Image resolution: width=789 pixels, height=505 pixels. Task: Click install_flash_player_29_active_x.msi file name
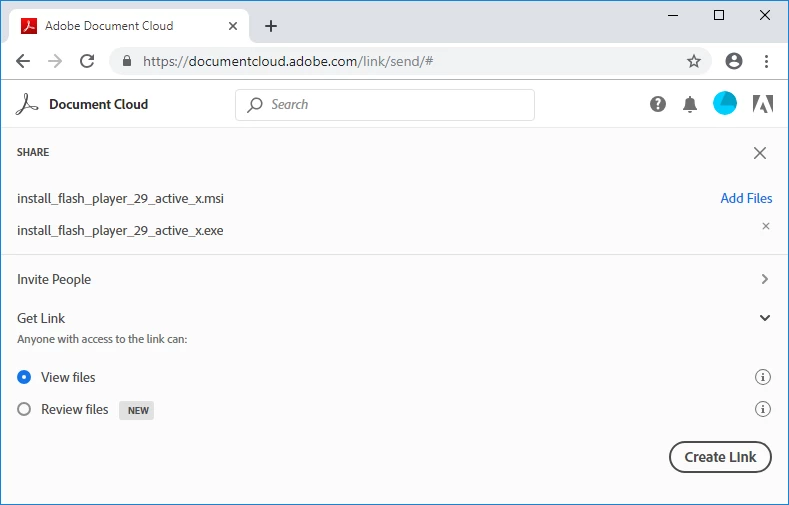point(120,199)
